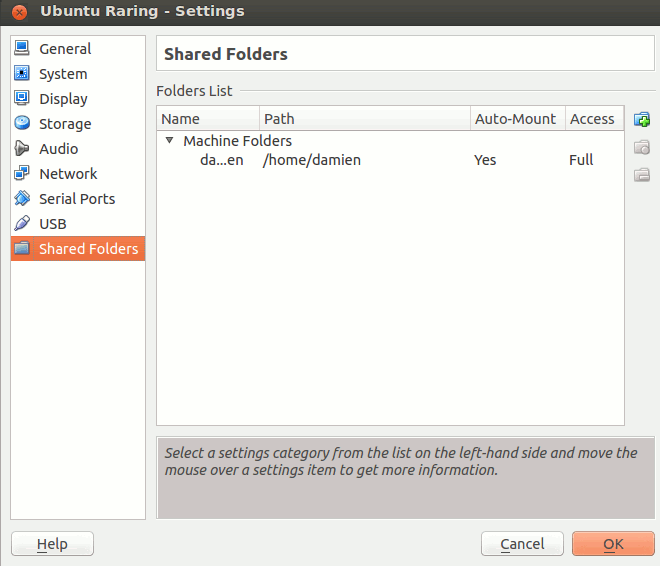660x566 pixels.
Task: Add a new shared folder
Action: coord(641,120)
